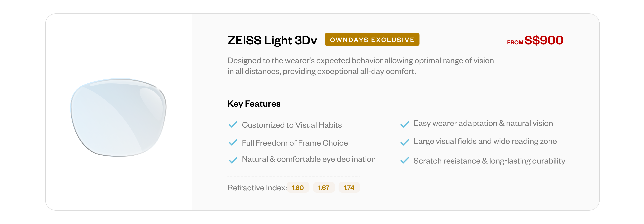The image size is (644, 224).
Task: Click the Key Features heading
Action: coord(254,104)
